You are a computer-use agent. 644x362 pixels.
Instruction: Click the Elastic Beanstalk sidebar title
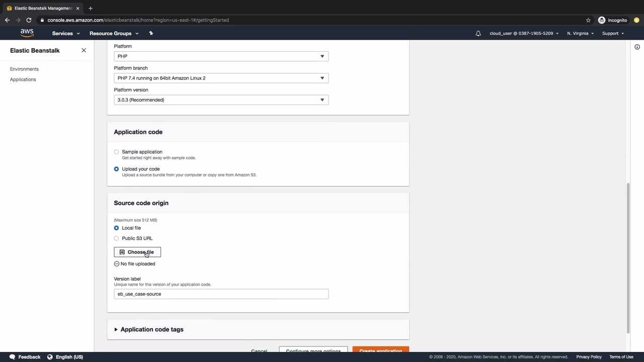pyautogui.click(x=35, y=50)
